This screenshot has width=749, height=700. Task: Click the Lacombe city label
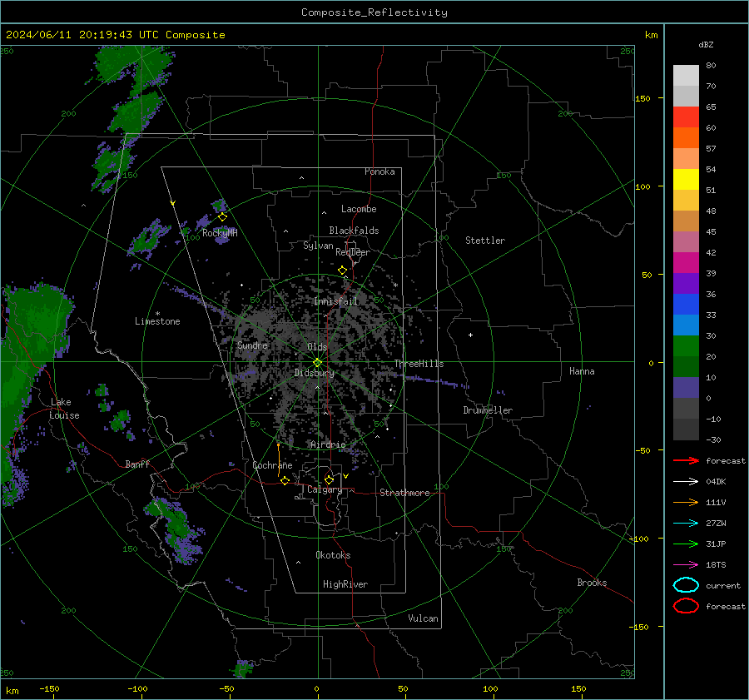pyautogui.click(x=359, y=209)
